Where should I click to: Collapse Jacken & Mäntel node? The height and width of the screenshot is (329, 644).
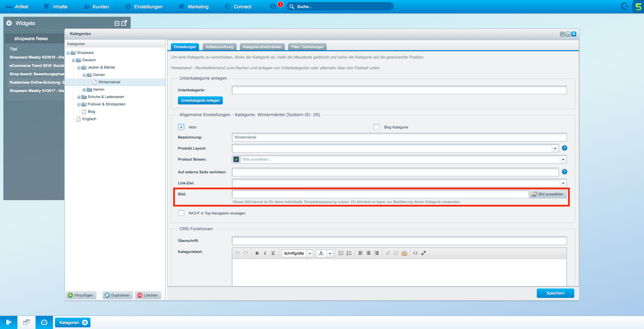tap(79, 67)
